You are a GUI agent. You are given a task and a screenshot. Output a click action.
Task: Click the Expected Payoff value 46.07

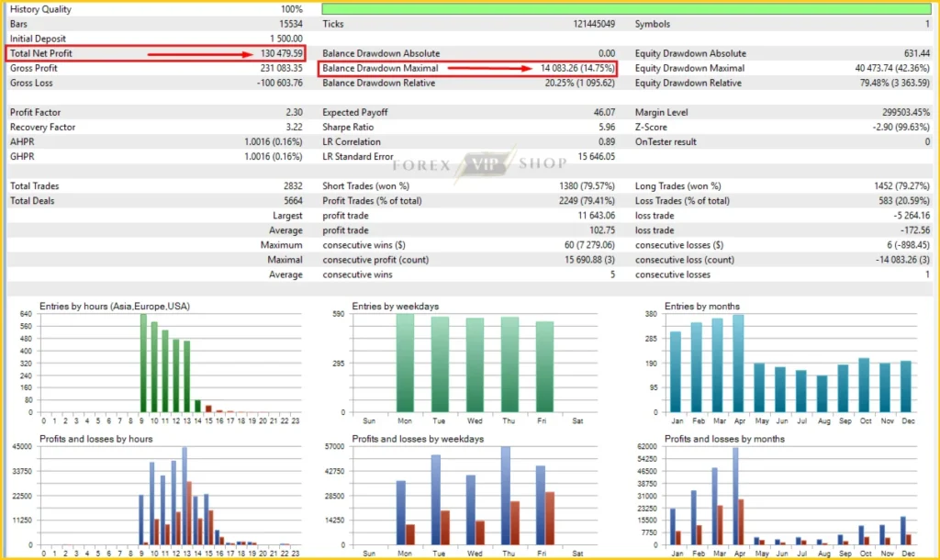coord(604,112)
